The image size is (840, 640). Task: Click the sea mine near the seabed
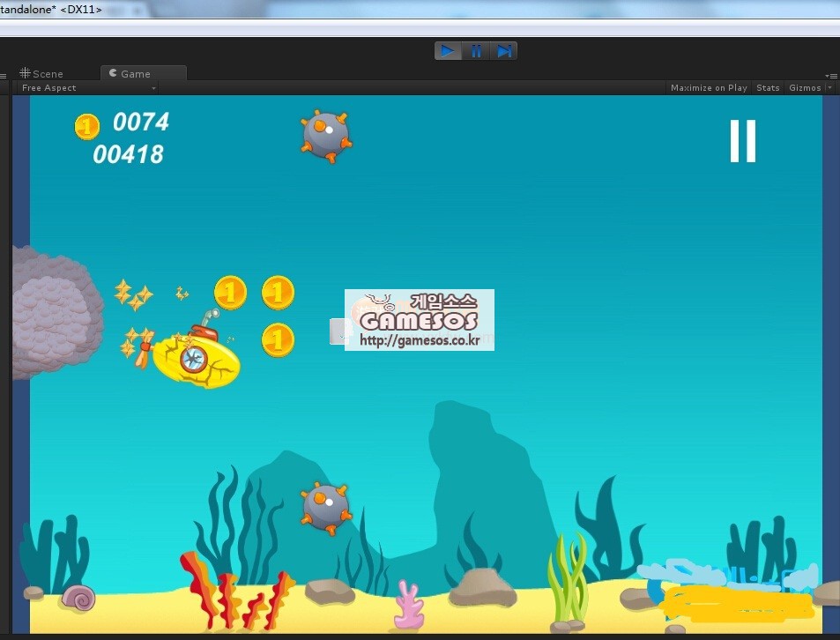326,507
